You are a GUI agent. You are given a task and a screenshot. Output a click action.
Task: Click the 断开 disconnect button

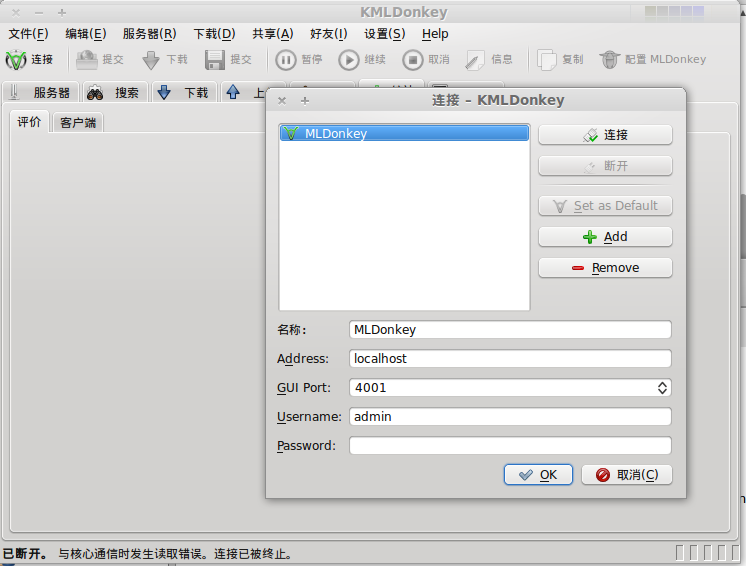pos(605,166)
